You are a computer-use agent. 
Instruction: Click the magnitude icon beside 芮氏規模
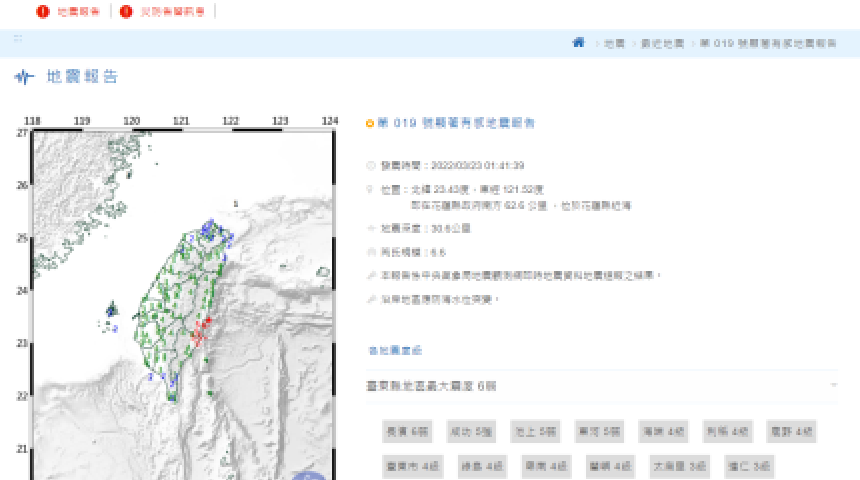point(371,252)
